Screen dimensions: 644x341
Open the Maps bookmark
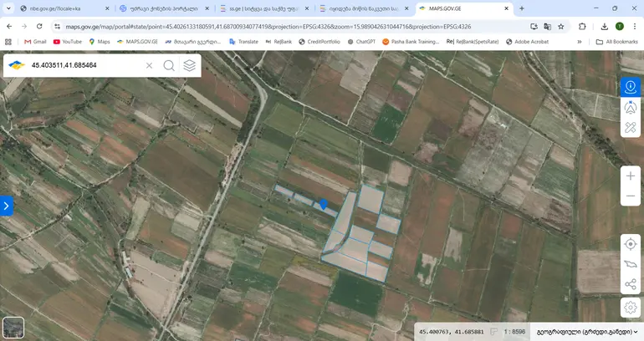coord(100,42)
